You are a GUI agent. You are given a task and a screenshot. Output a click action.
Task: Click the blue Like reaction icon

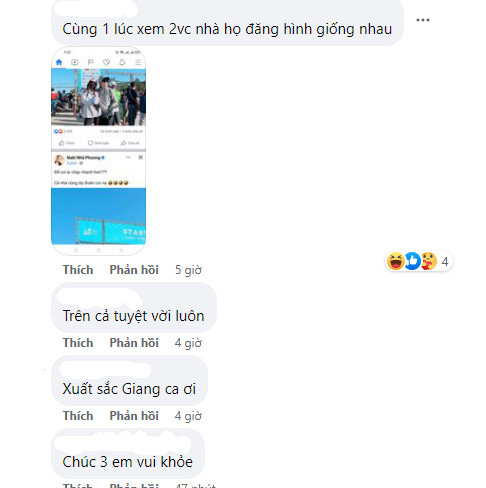point(412,261)
